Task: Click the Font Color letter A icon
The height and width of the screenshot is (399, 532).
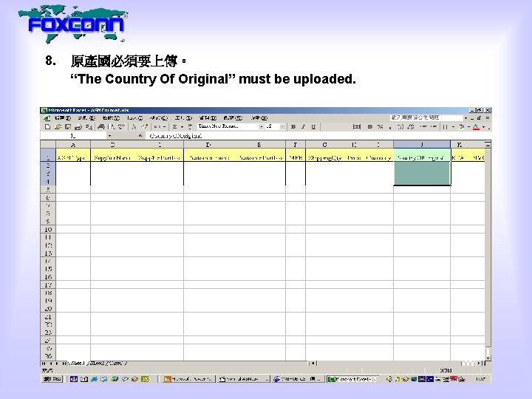Action: pos(476,127)
